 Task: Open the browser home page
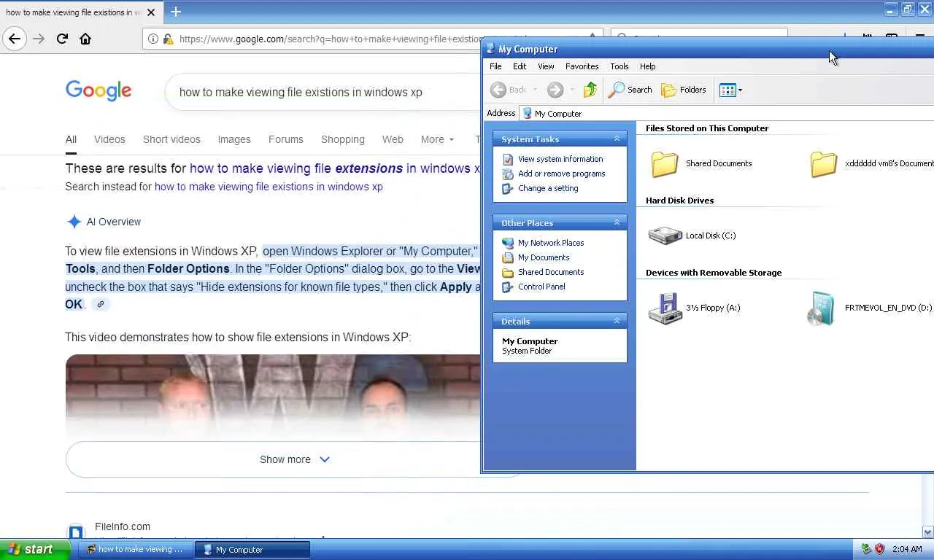(85, 39)
